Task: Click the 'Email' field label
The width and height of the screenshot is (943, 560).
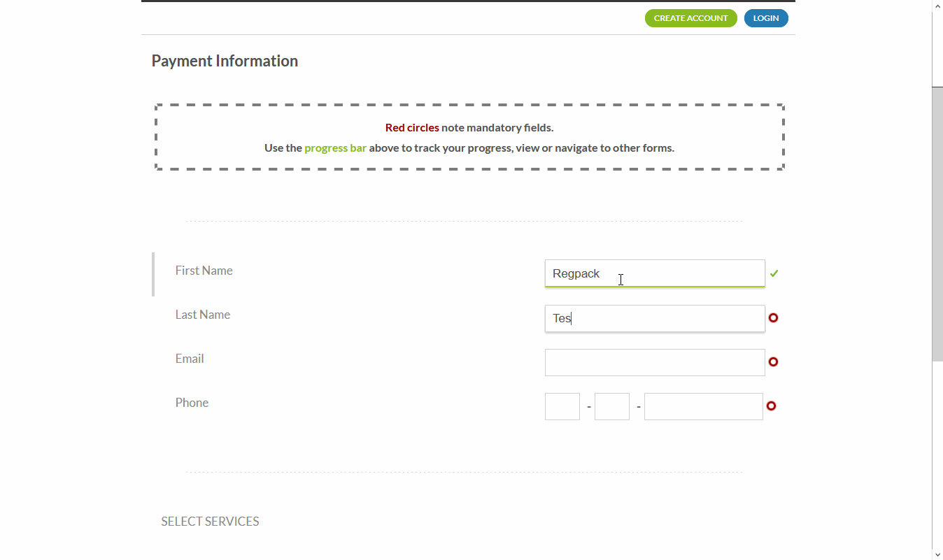Action: pos(190,359)
